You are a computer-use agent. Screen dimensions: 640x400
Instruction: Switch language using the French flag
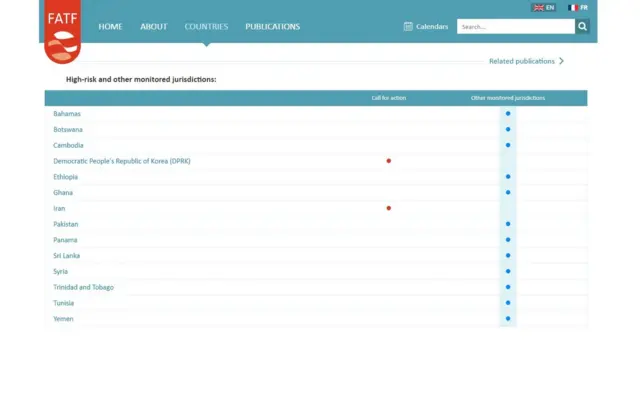pyautogui.click(x=573, y=7)
